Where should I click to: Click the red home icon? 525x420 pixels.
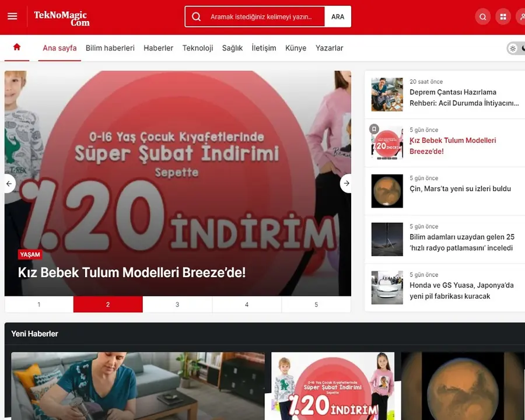pos(17,47)
